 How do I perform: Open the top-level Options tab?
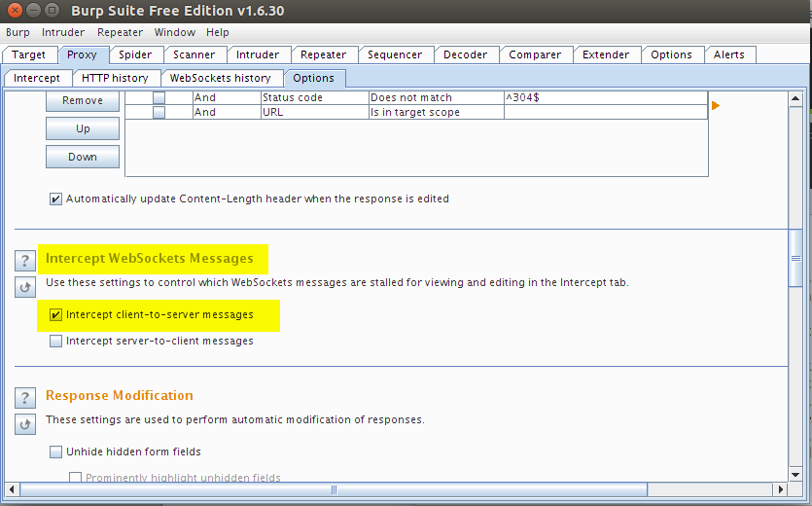[x=671, y=54]
